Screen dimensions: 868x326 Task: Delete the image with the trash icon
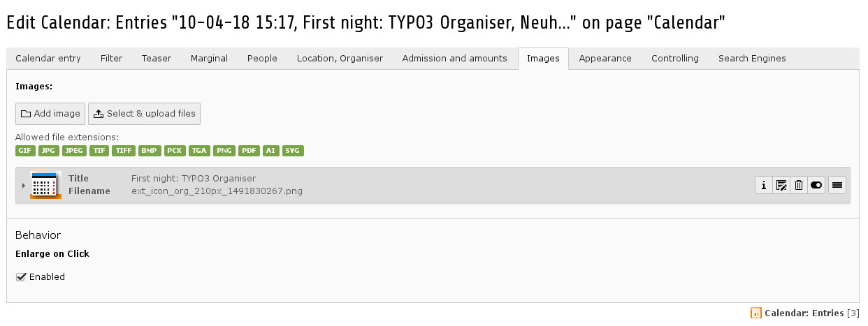tap(799, 185)
